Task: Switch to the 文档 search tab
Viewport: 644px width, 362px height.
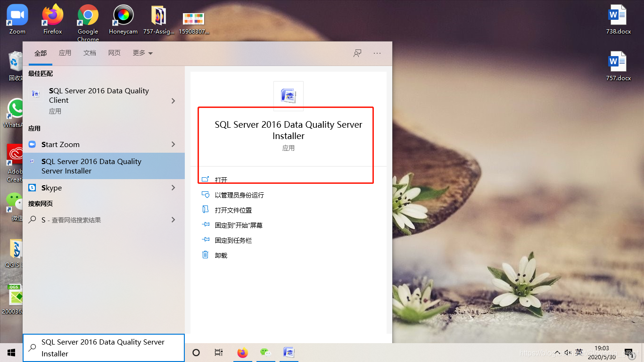Action: click(x=90, y=53)
